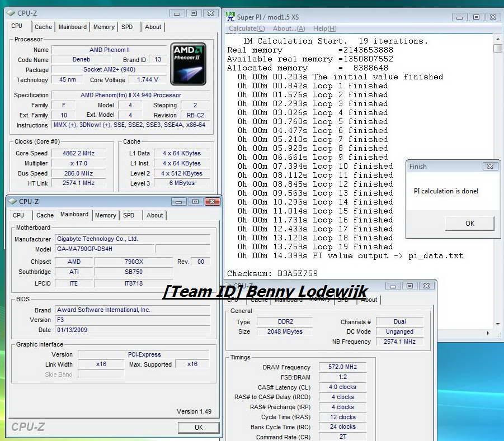This screenshot has width=504, height=441.
Task: Click OK button in Mainboard CPU-Z window
Action: coord(199,427)
